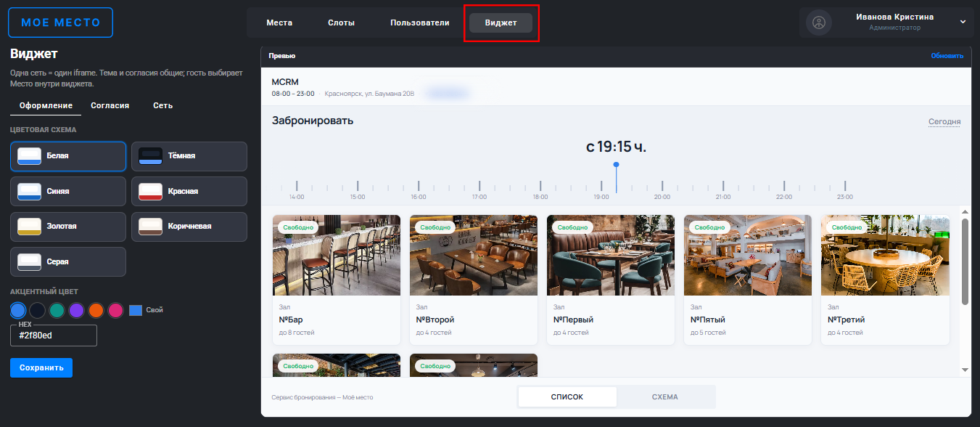
Task: Open the №Первый hall photo
Action: coord(611,255)
